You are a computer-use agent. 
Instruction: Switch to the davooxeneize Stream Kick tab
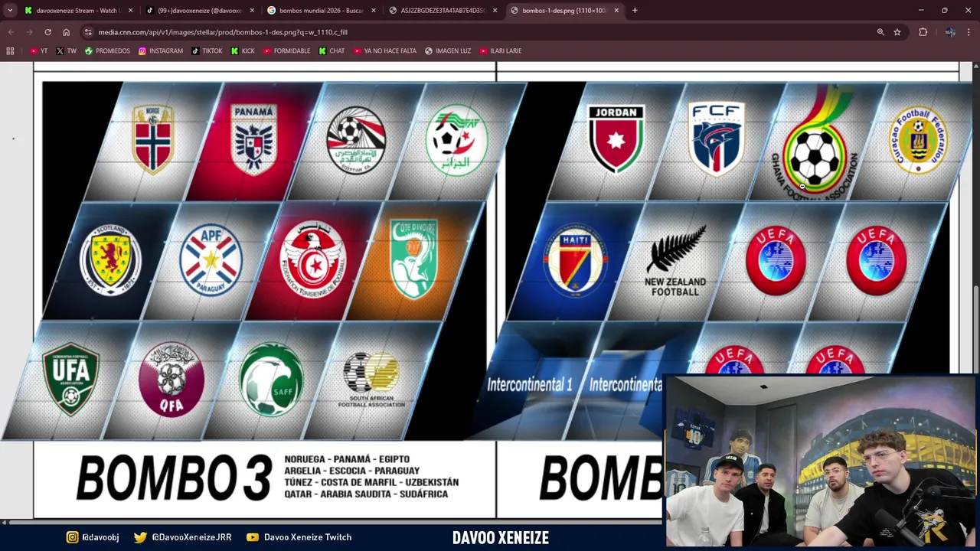point(77,11)
